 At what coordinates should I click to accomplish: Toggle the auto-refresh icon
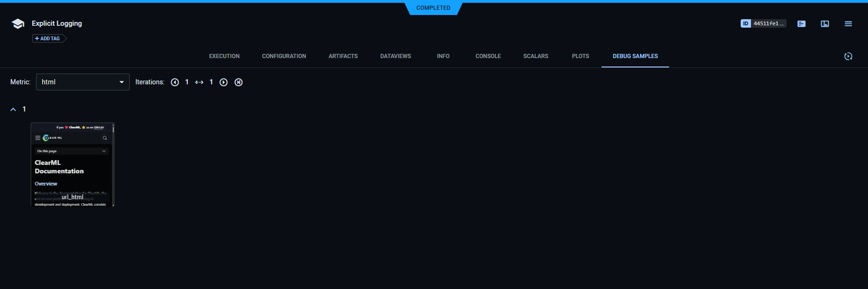(848, 56)
